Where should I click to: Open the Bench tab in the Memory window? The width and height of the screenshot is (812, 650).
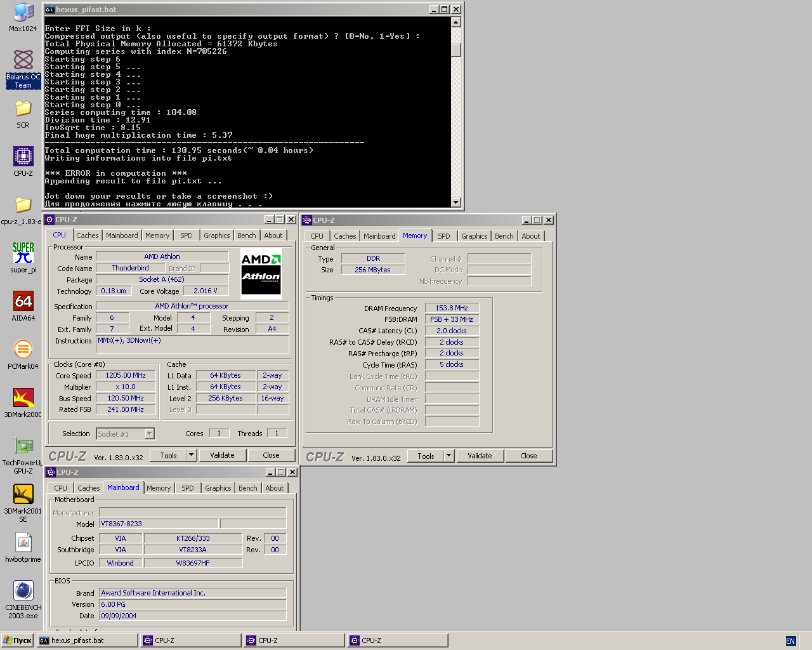point(504,236)
